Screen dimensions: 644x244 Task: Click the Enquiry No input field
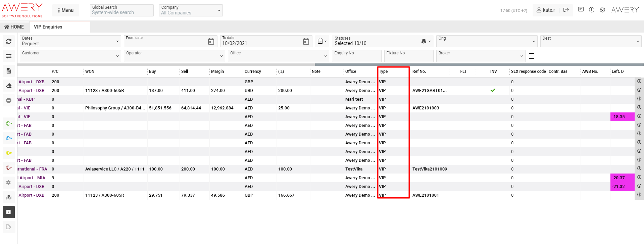click(x=356, y=56)
